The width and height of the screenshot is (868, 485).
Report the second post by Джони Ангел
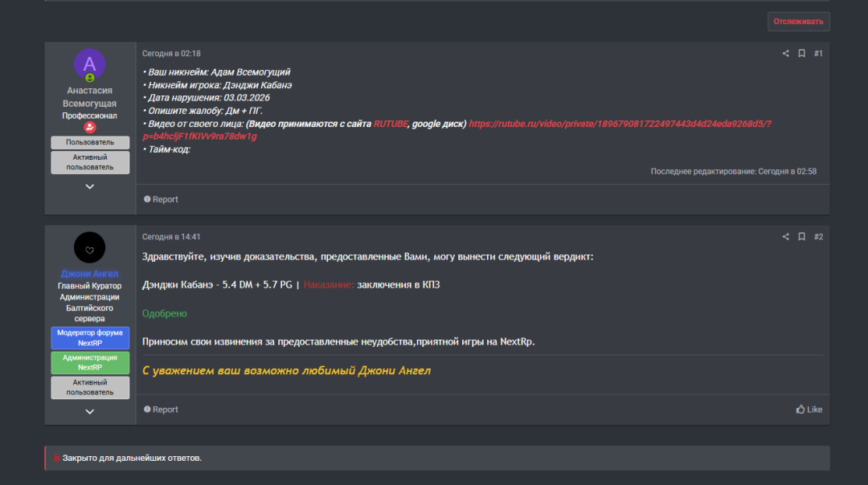[x=161, y=410]
